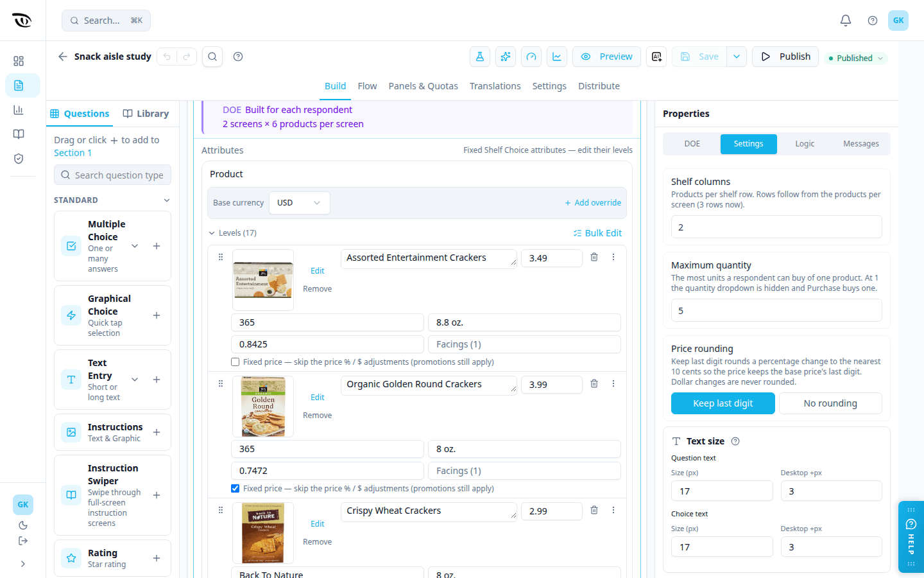Collapse the STANDARD question types section

click(x=167, y=200)
